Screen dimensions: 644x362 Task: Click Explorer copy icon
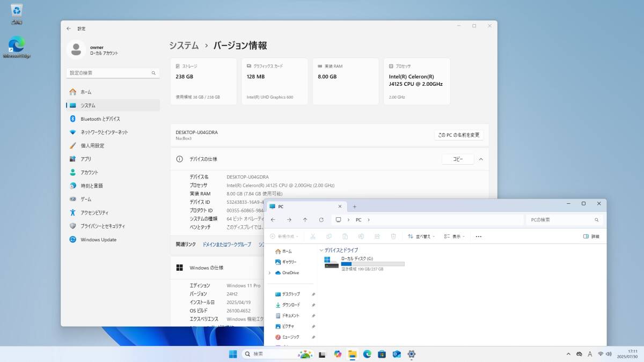(328, 236)
